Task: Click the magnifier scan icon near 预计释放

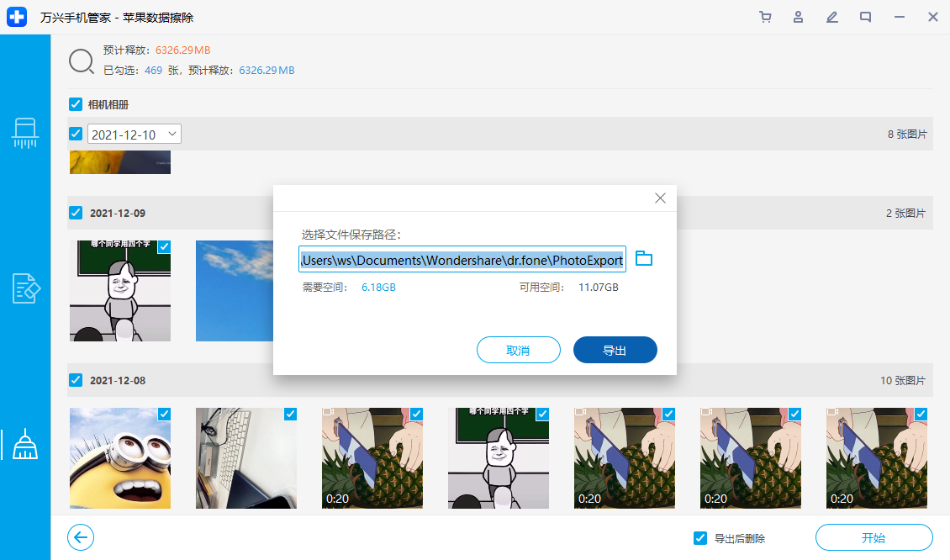Action: [x=82, y=61]
